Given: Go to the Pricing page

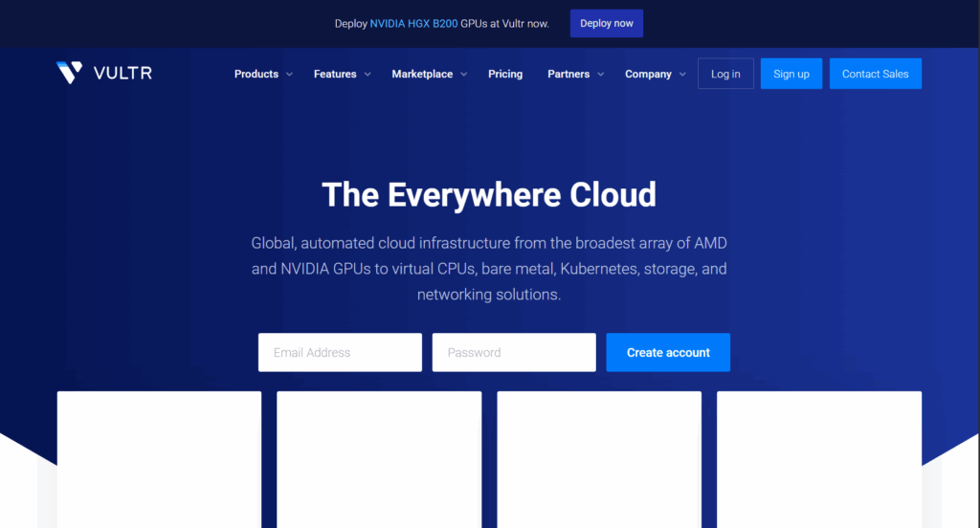Looking at the screenshot, I should 505,74.
